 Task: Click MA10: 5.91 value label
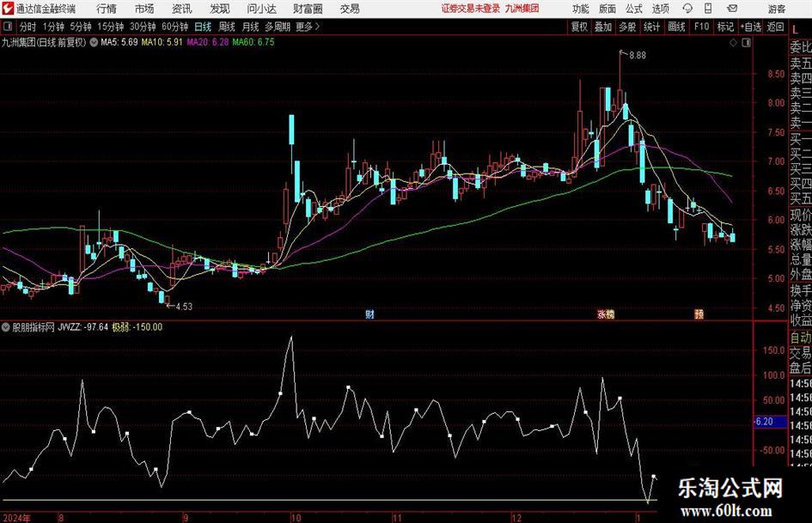pyautogui.click(x=162, y=42)
